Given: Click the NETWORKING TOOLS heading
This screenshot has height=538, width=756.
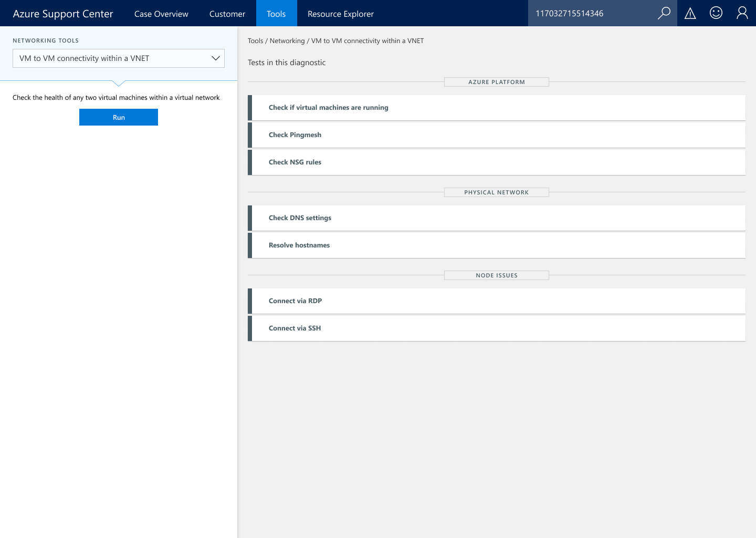Looking at the screenshot, I should (x=46, y=40).
